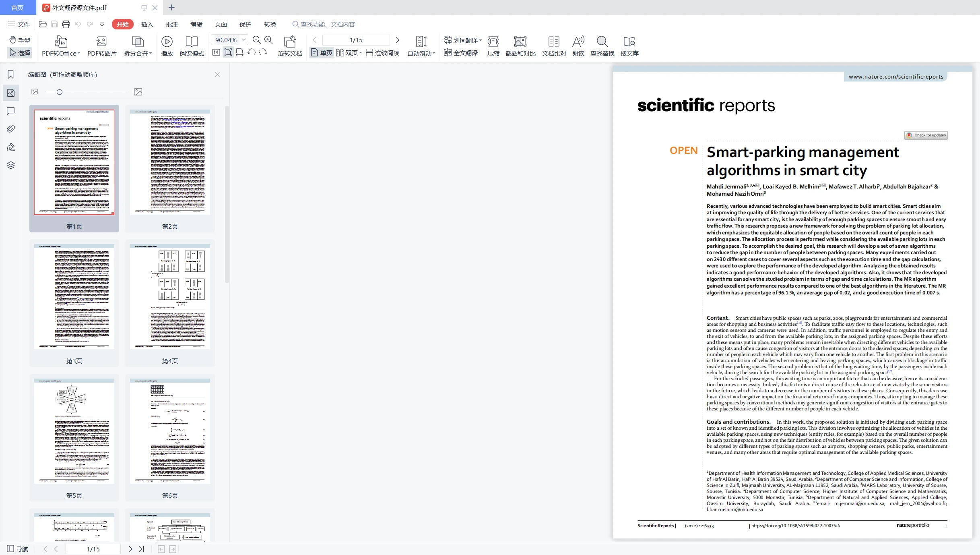Start slideshow playback (播放)
Screen dimensions: 980x555
pyautogui.click(x=167, y=46)
